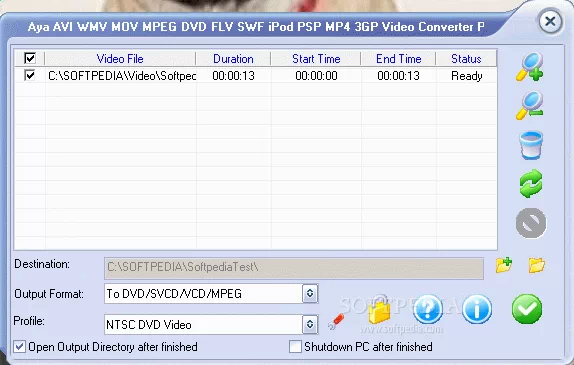This screenshot has height=365, width=574.
Task: Click the Video File column header
Action: (x=120, y=59)
